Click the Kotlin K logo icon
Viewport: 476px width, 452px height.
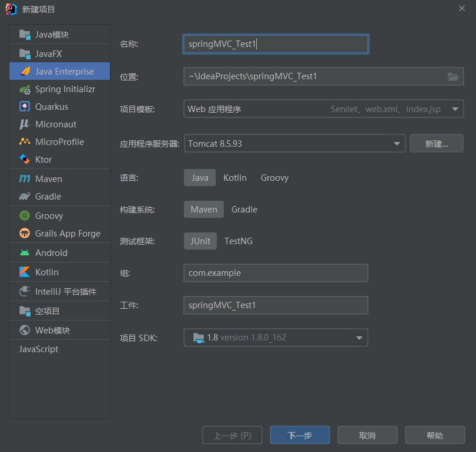point(25,272)
